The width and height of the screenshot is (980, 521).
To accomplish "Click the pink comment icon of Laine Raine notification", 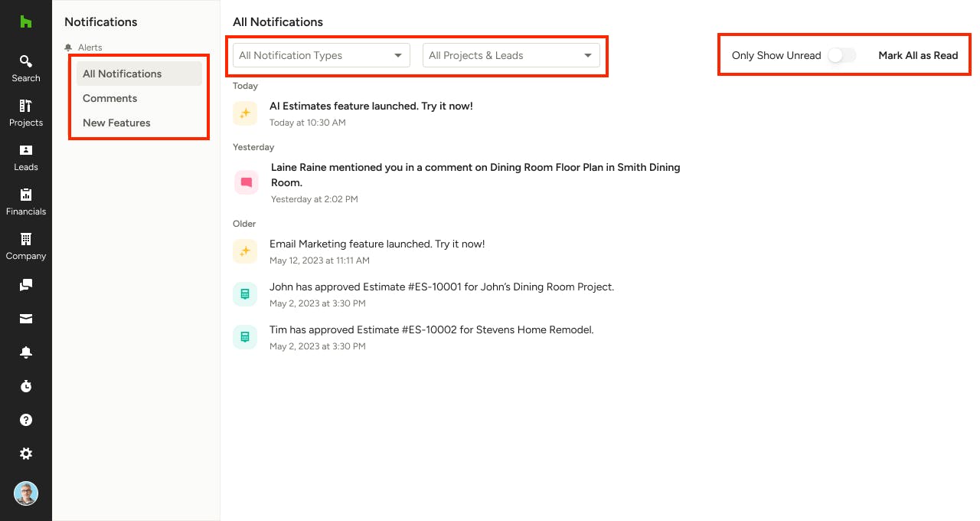I will pos(247,182).
